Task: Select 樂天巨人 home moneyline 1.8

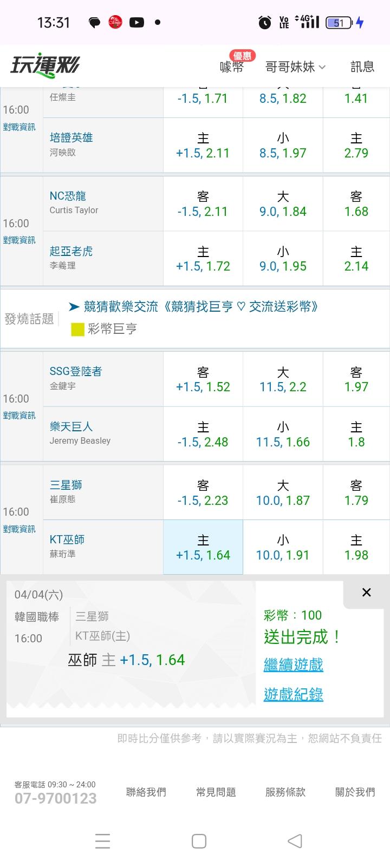Action: point(356,435)
